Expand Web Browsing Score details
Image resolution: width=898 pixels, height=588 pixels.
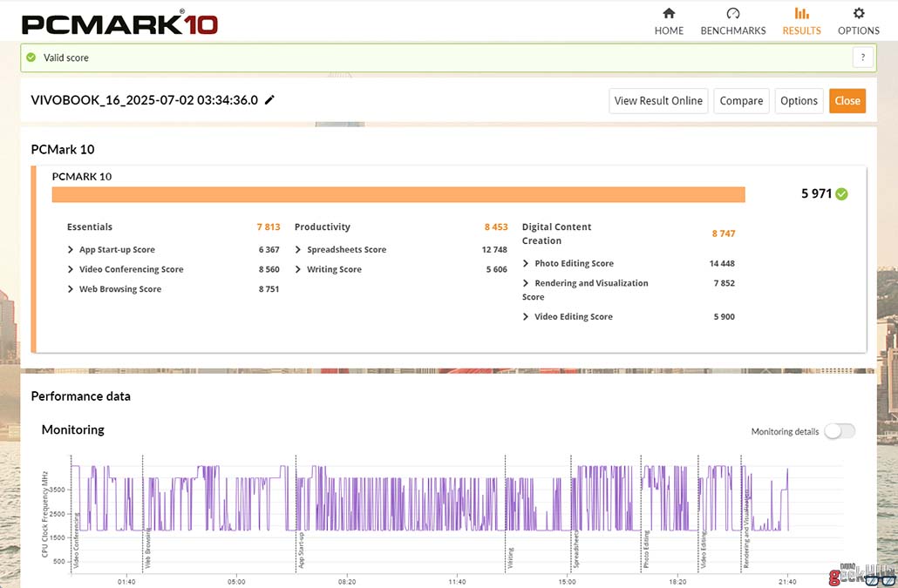[71, 289]
